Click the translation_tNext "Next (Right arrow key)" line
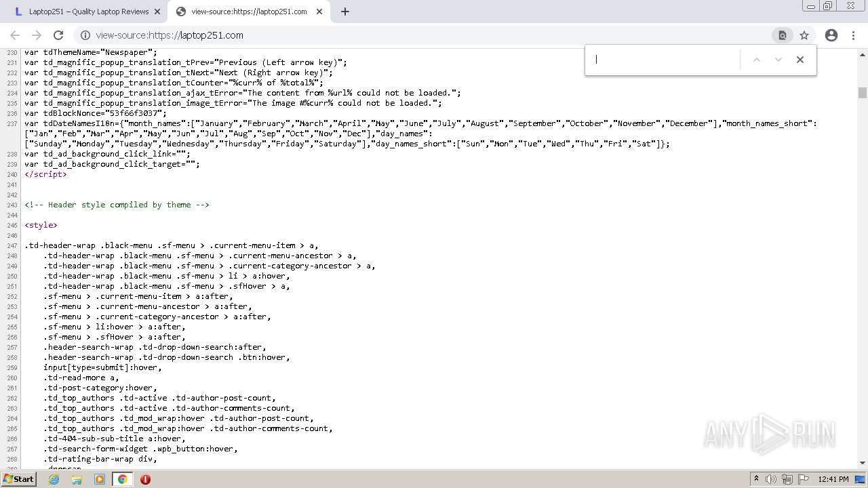 (178, 73)
